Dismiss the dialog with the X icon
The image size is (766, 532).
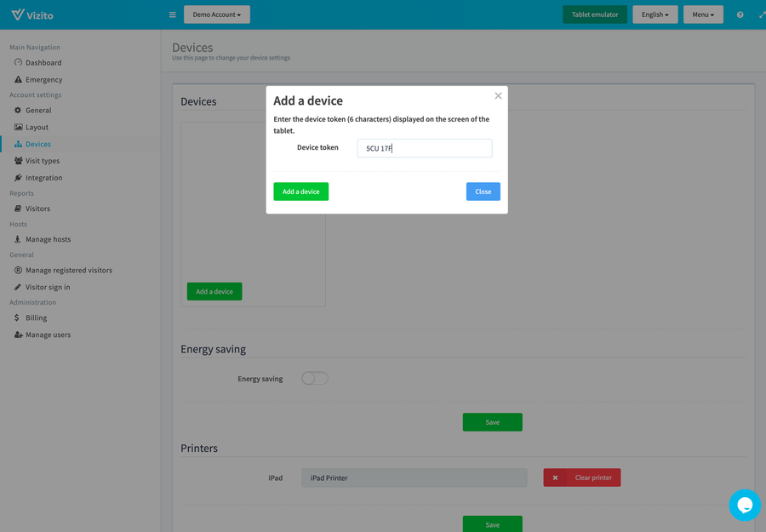[x=498, y=96]
